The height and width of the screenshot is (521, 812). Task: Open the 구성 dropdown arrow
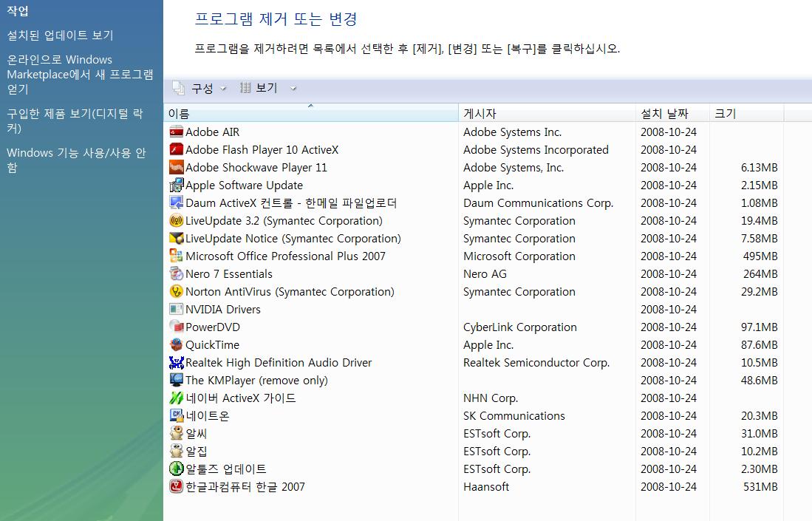(x=223, y=89)
